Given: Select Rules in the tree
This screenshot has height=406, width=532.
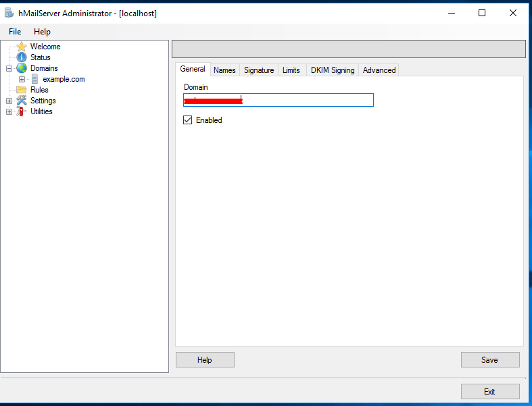Looking at the screenshot, I should pos(39,90).
